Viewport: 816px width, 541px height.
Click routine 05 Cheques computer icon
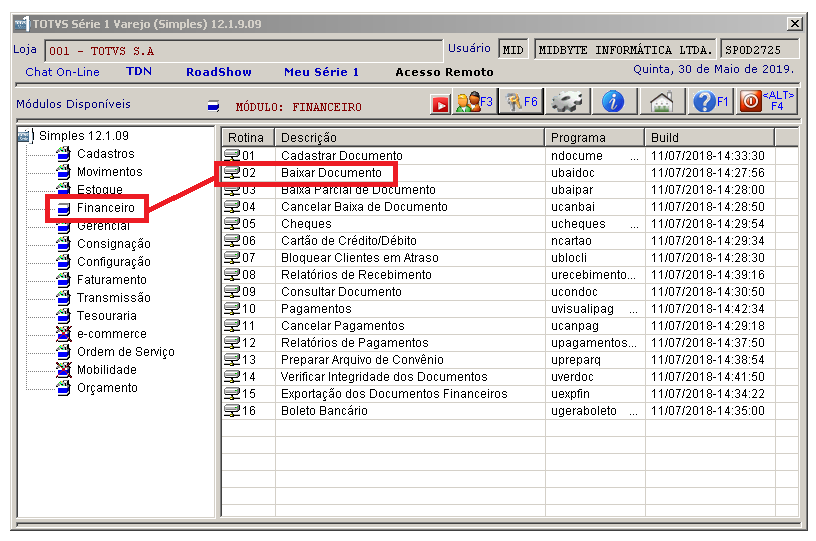[232, 223]
